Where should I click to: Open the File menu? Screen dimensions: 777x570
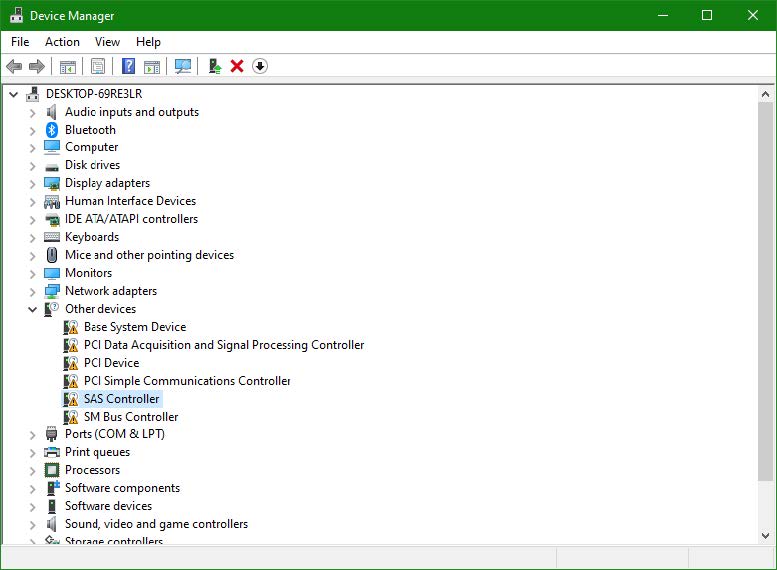[x=20, y=42]
